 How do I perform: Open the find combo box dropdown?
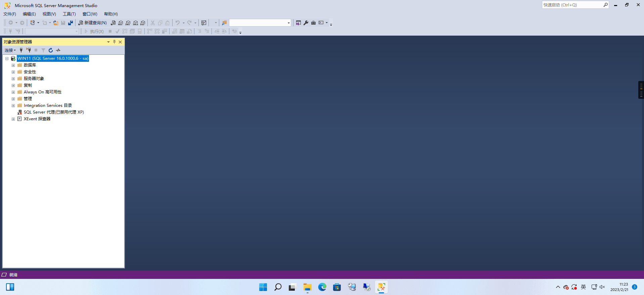tap(289, 23)
